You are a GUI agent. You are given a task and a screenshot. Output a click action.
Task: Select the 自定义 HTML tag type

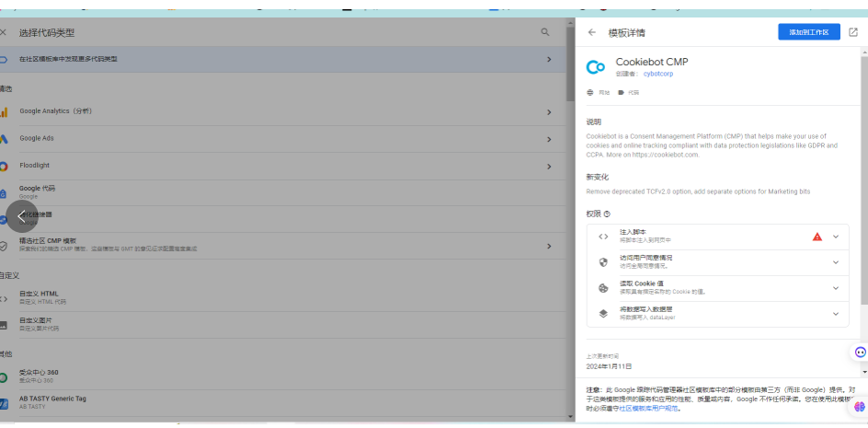283,297
